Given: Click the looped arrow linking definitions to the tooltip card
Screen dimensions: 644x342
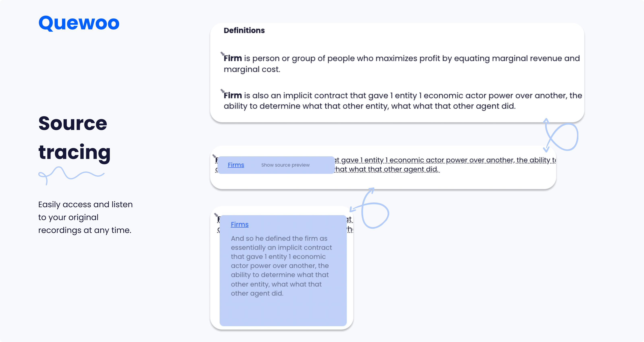Looking at the screenshot, I should click(561, 135).
